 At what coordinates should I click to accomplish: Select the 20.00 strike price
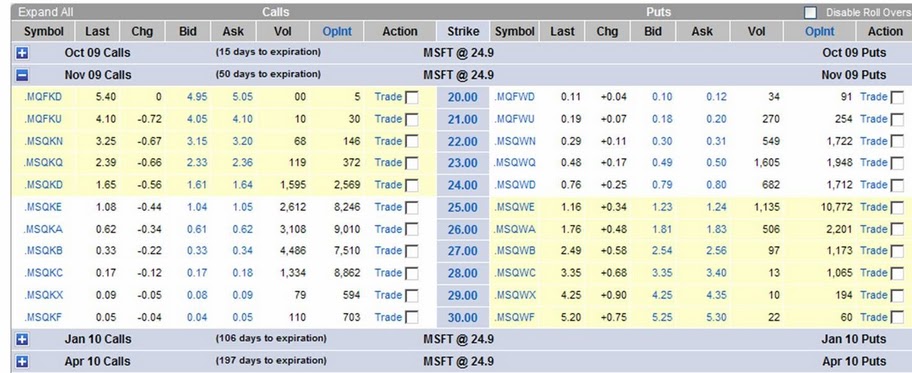[463, 97]
